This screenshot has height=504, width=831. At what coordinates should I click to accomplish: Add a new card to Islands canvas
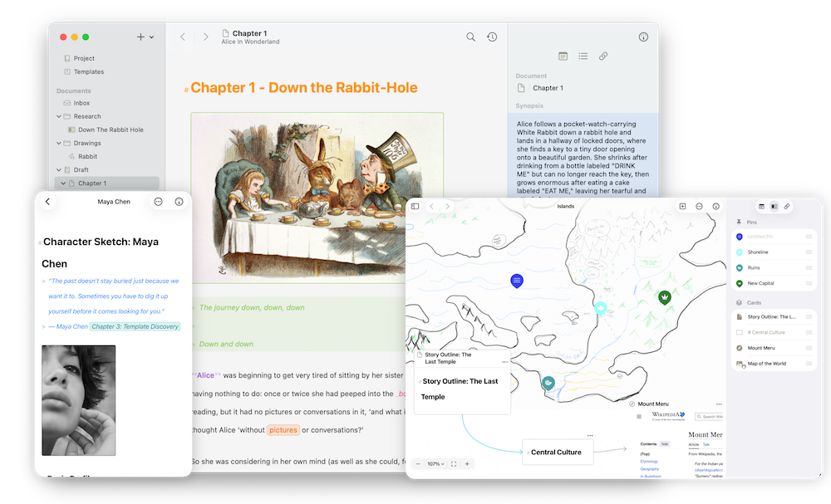pyautogui.click(x=682, y=207)
